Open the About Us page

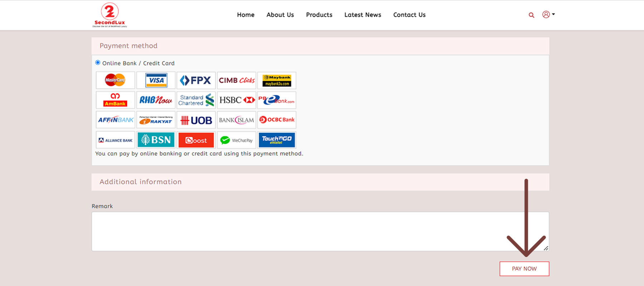[x=280, y=15]
